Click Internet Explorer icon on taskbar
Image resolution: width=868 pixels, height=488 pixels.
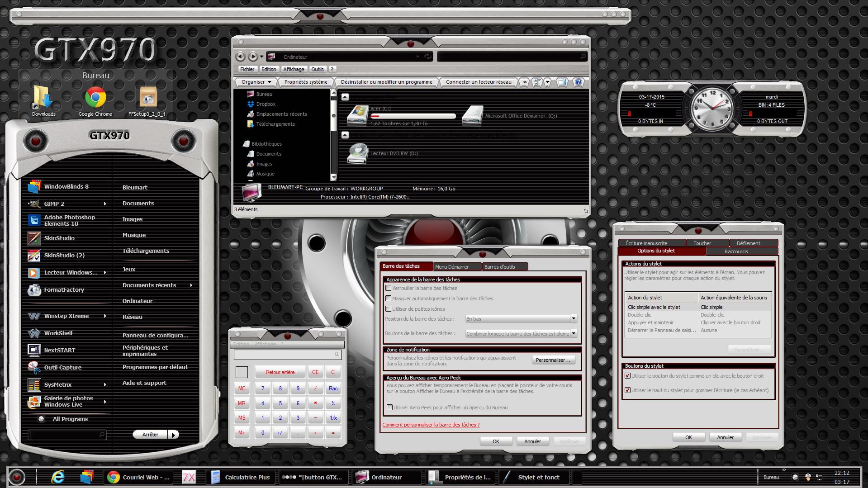tap(58, 477)
